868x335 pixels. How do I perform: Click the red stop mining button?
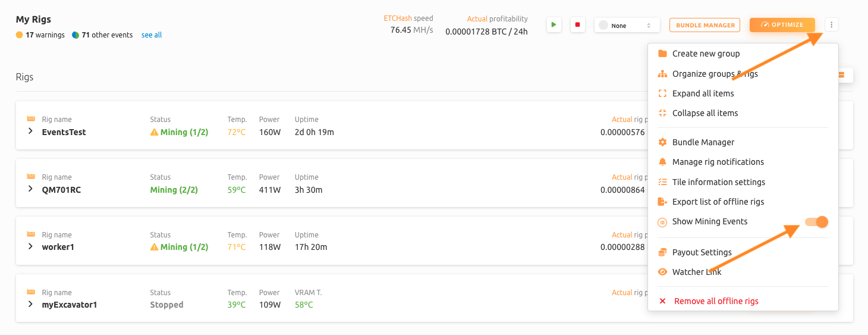point(577,25)
